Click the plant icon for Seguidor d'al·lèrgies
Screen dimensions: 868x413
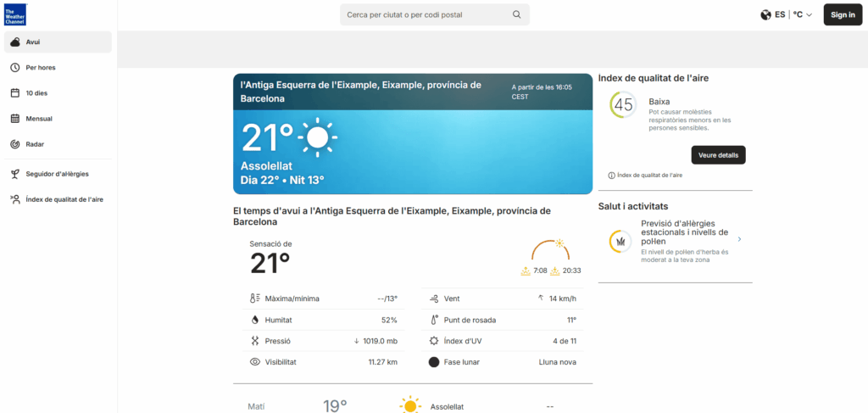coord(15,174)
